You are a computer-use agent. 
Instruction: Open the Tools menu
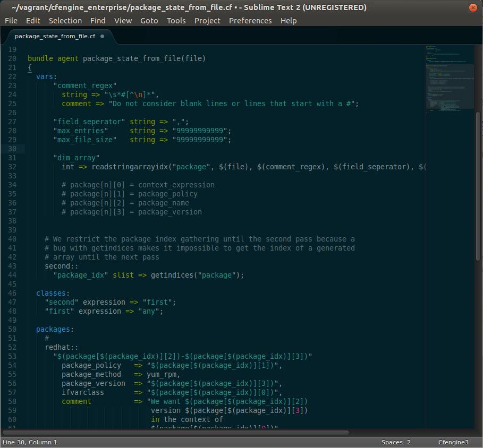176,21
